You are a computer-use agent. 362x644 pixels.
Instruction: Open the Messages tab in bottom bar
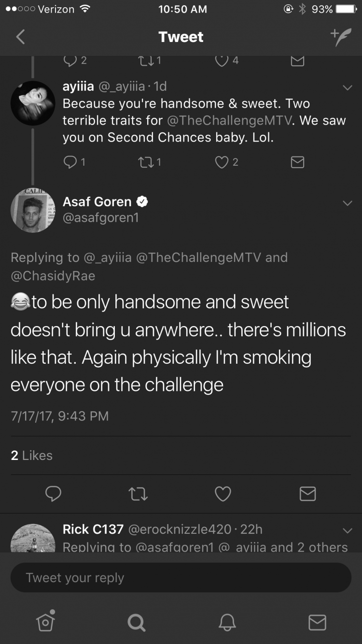pos(317,622)
